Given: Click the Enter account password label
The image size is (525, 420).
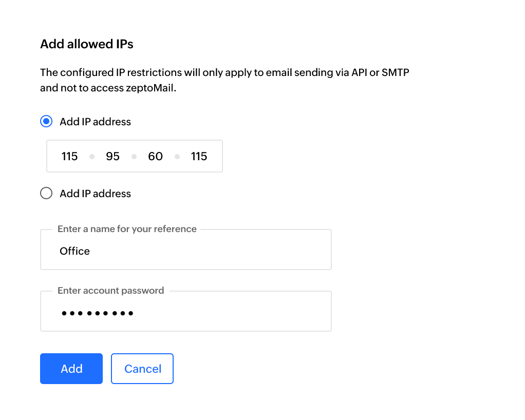Looking at the screenshot, I should (x=110, y=290).
